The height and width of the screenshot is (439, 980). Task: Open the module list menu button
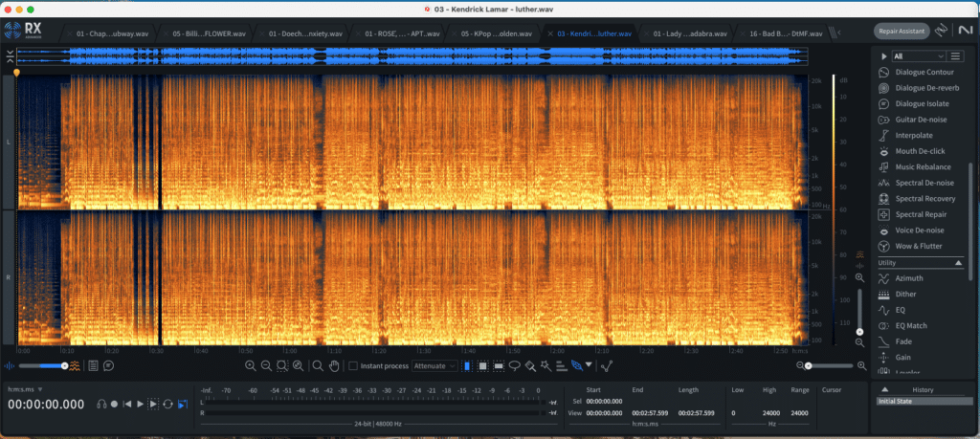tap(956, 56)
